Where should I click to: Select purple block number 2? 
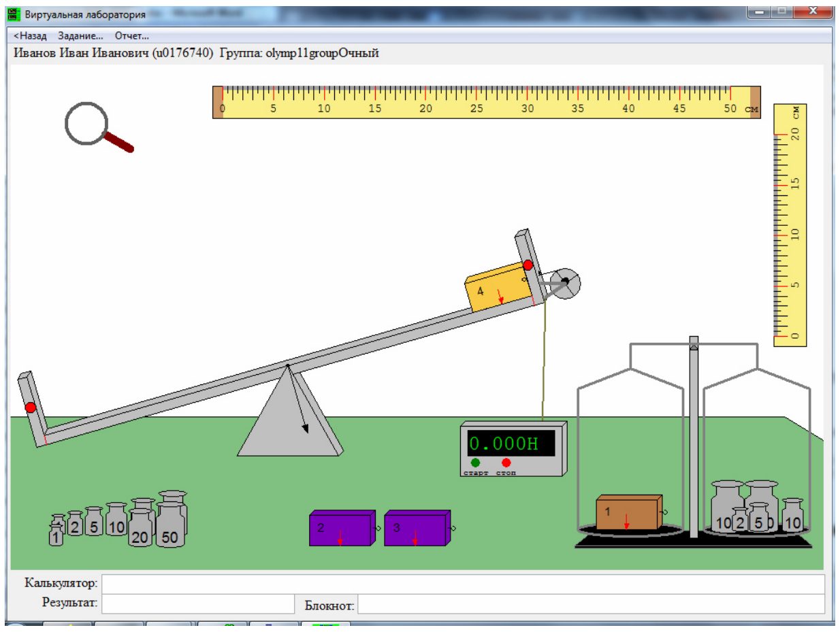pos(342,528)
